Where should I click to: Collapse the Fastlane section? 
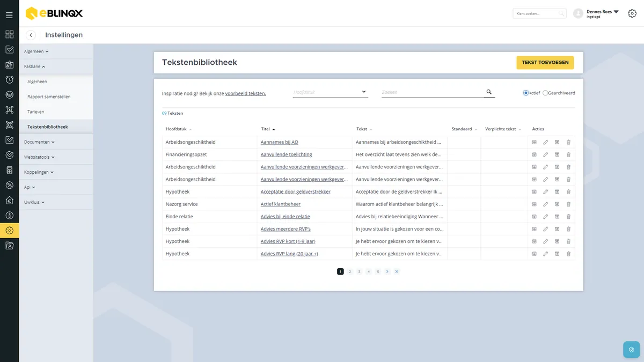(x=34, y=67)
